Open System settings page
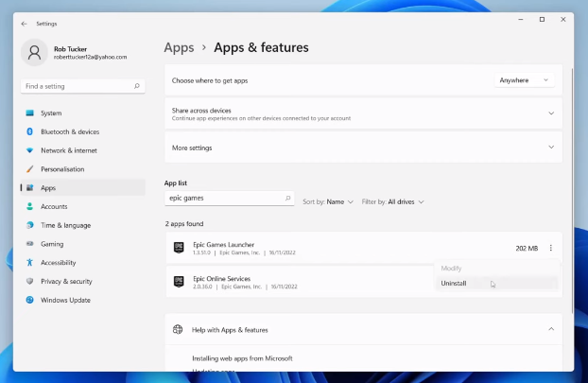The height and width of the screenshot is (383, 588). [83, 113]
